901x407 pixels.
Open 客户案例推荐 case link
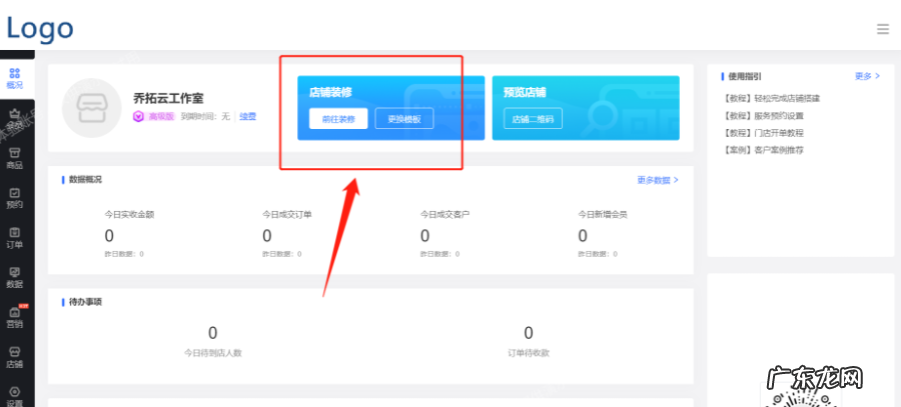pos(763,150)
